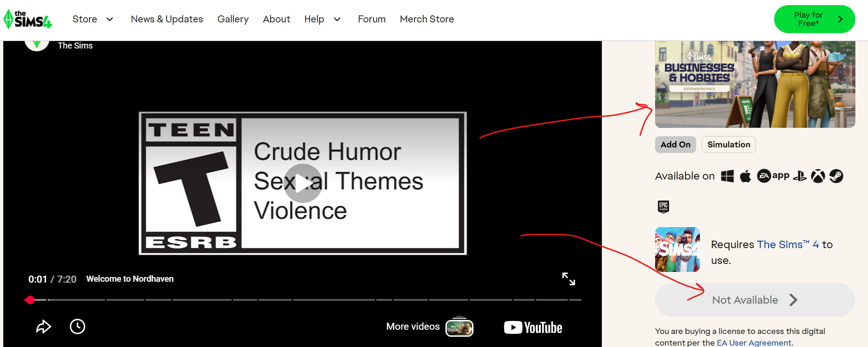Go to the Gallery page

(x=233, y=19)
